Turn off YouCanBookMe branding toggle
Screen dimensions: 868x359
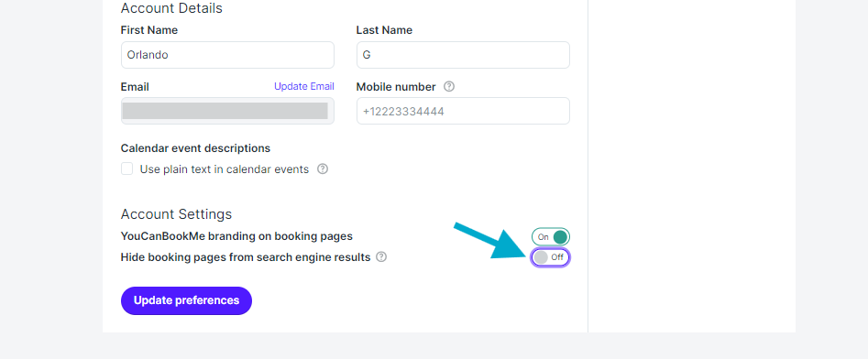(551, 237)
